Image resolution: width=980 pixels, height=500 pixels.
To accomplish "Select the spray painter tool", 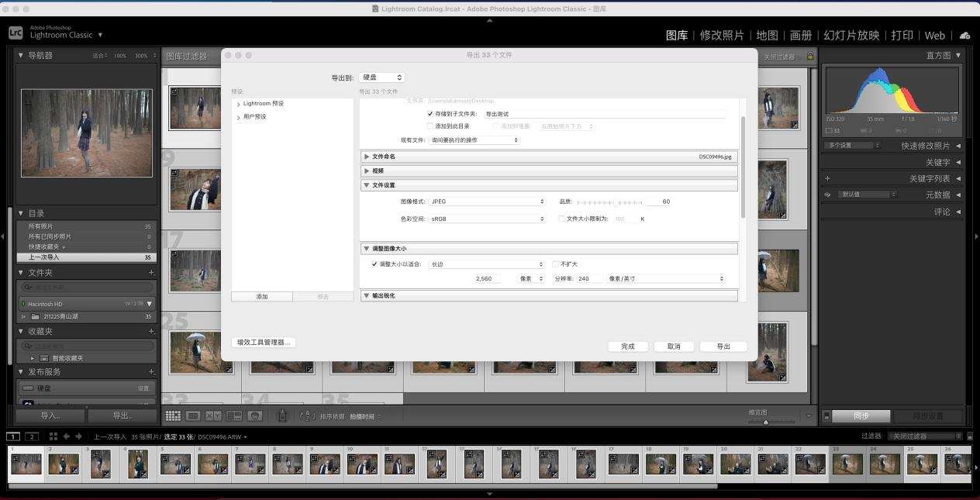I will (282, 416).
